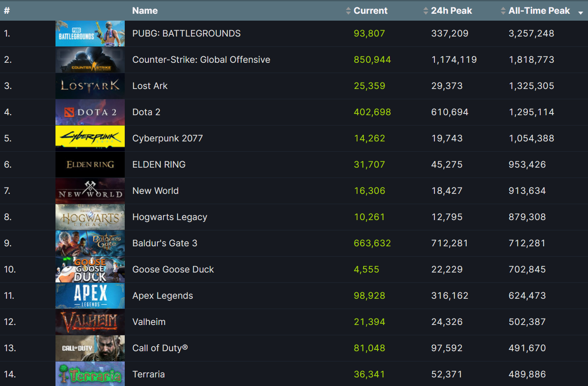Viewport: 588px width, 386px height.
Task: Click the Call of Duty® name link
Action: (x=160, y=348)
